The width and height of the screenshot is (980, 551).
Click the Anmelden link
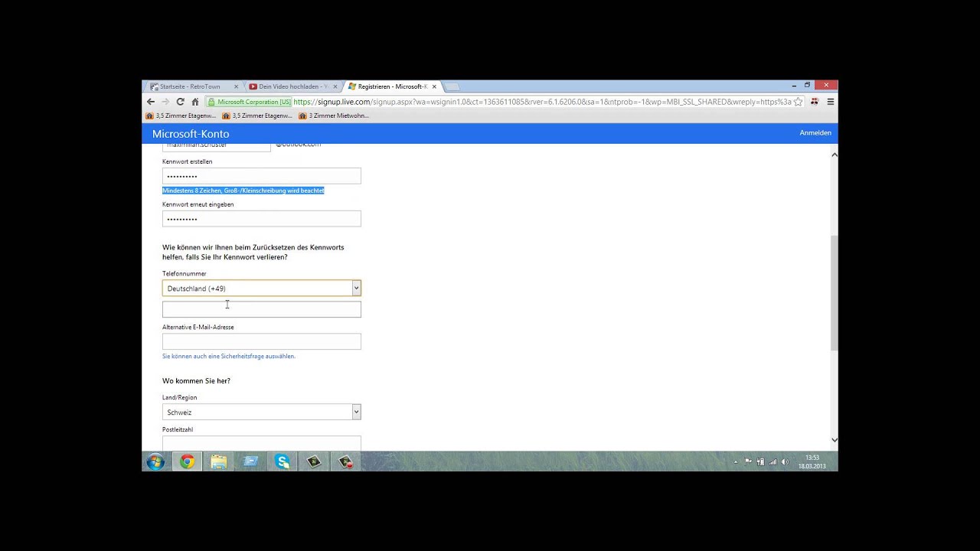coord(815,133)
